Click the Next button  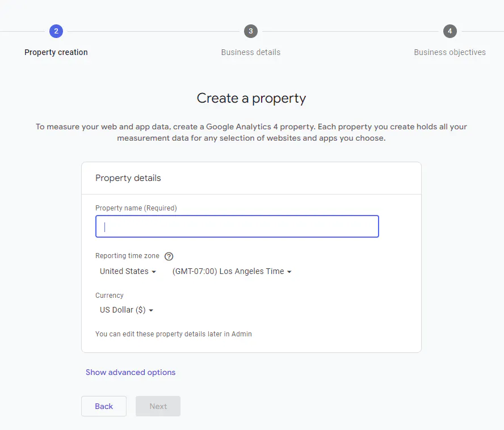coord(158,406)
